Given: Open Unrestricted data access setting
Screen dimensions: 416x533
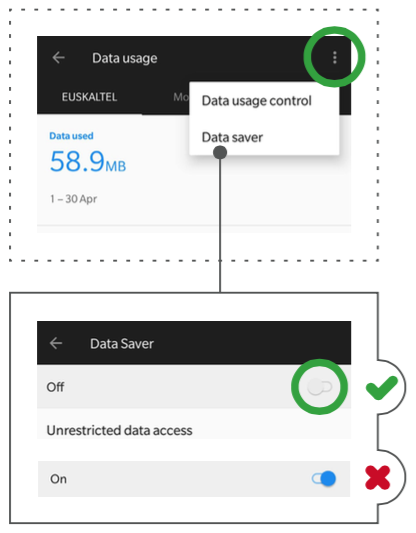Looking at the screenshot, I should click(x=119, y=431).
